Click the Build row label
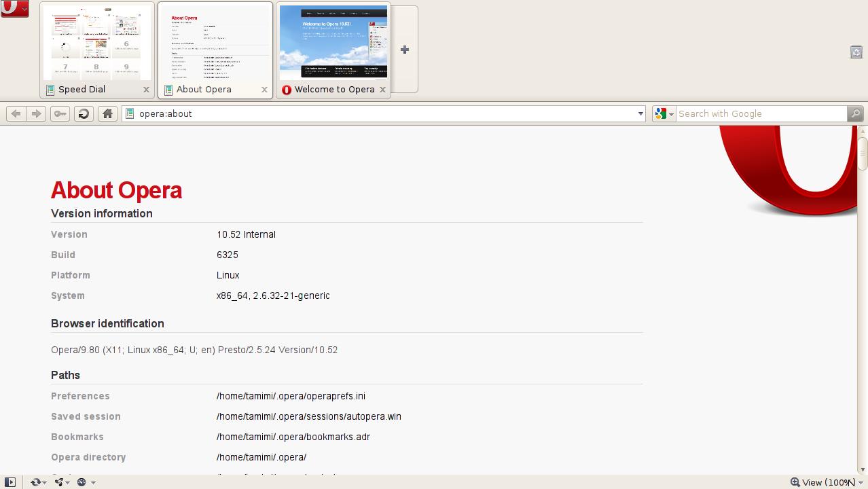Image resolution: width=868 pixels, height=489 pixels. coord(63,255)
